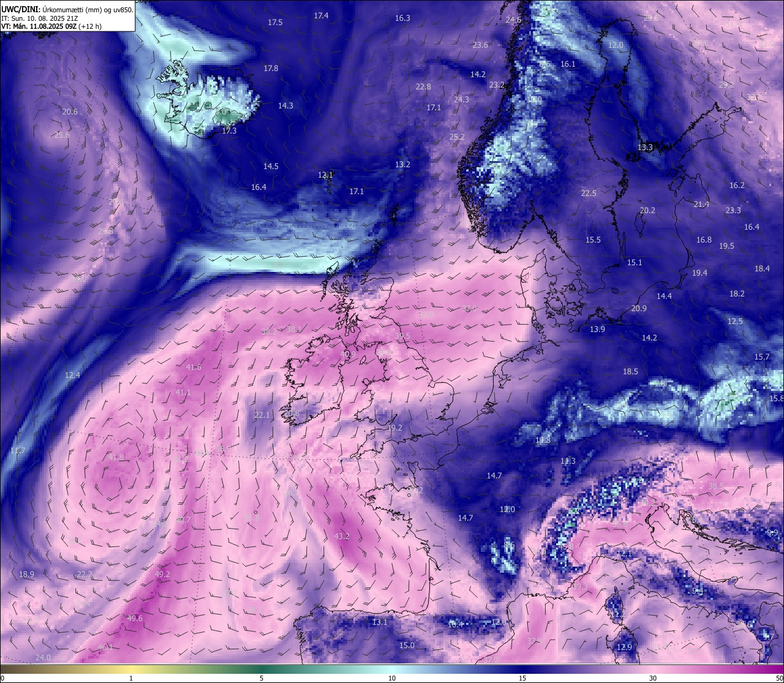Select the 19.2 value over southern England
The height and width of the screenshot is (683, 784).
coord(394,428)
